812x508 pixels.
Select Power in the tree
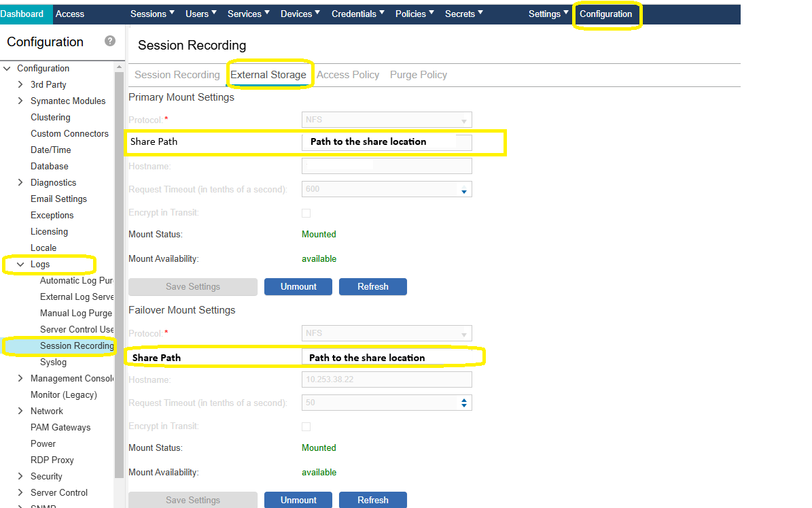click(x=43, y=443)
